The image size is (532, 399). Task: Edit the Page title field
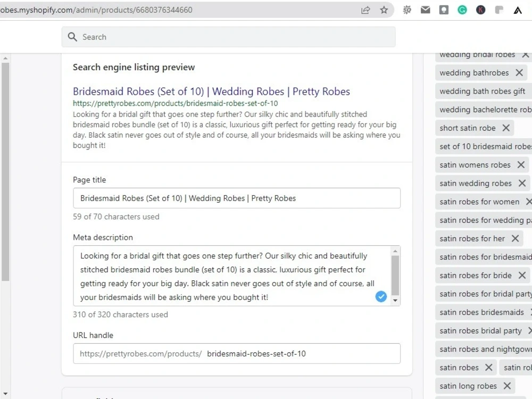[237, 198]
